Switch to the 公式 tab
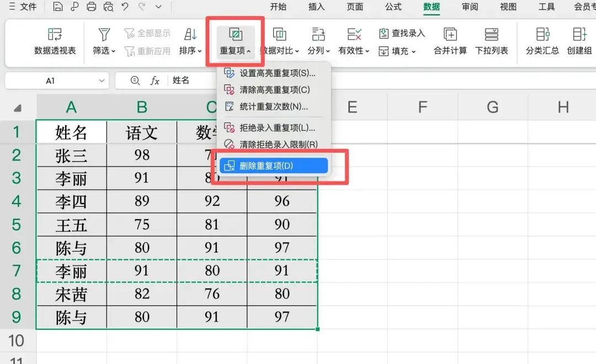The height and width of the screenshot is (364, 596). (393, 7)
